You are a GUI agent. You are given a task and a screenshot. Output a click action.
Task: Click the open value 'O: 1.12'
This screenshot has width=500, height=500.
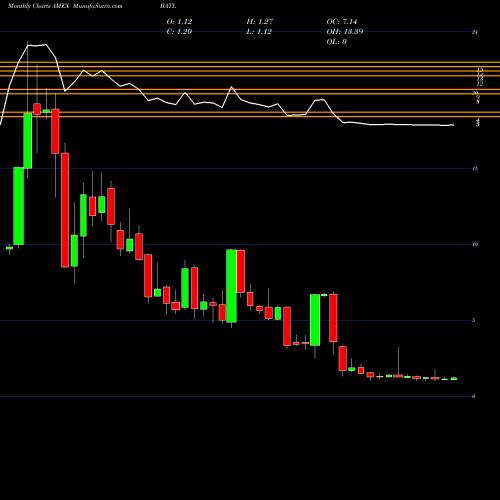click(x=179, y=22)
